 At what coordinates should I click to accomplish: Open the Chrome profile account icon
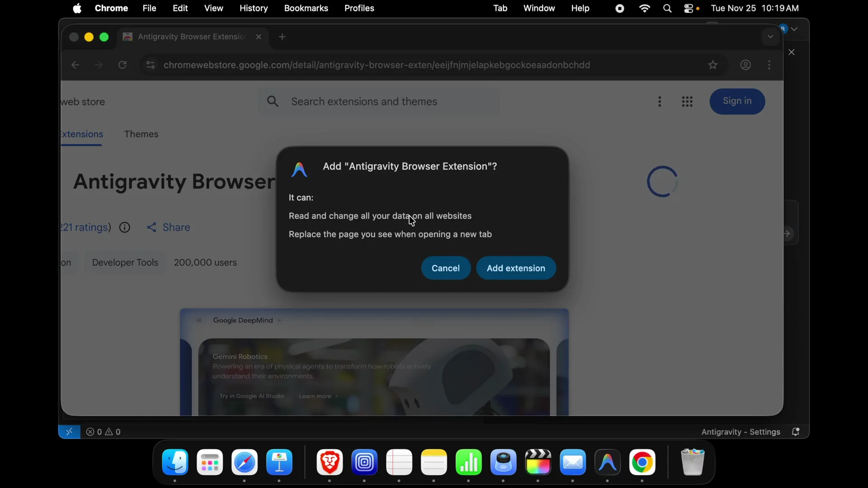point(745,65)
